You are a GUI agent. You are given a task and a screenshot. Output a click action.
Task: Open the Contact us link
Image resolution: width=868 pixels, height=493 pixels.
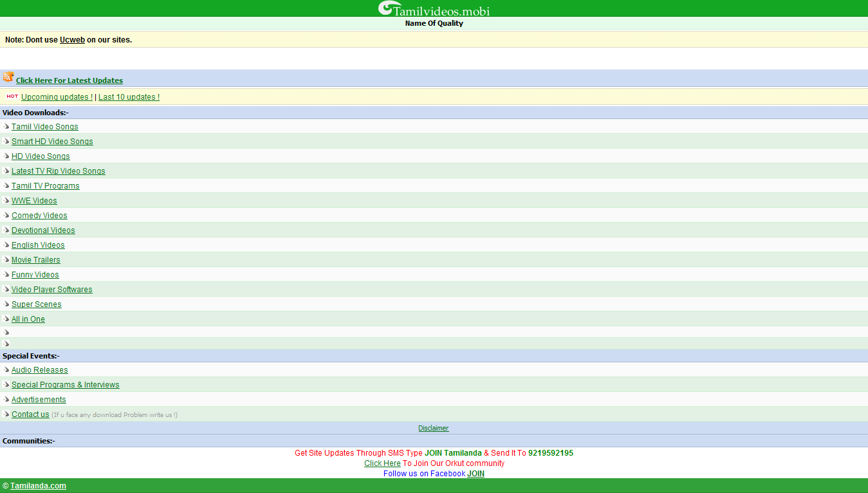point(30,414)
